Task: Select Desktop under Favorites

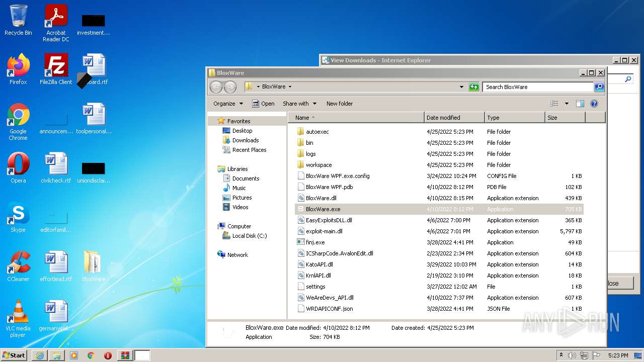Action: (242, 131)
